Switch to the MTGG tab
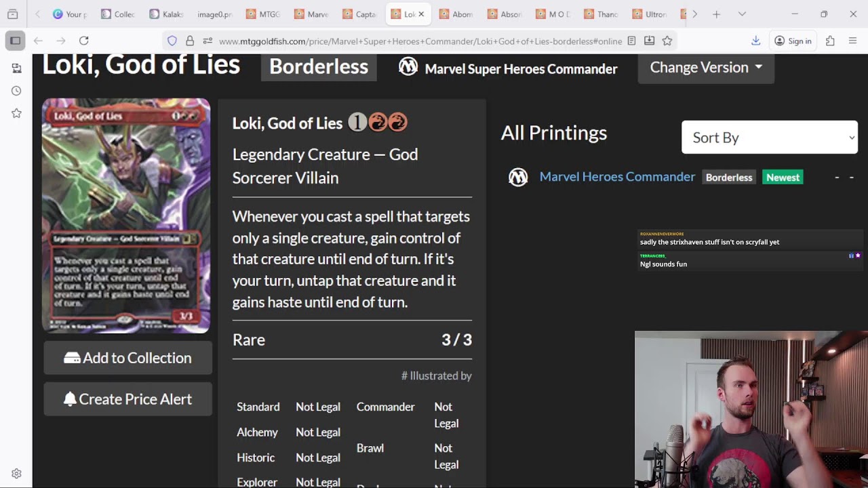Screen dimensions: 868x488 tap(263, 14)
